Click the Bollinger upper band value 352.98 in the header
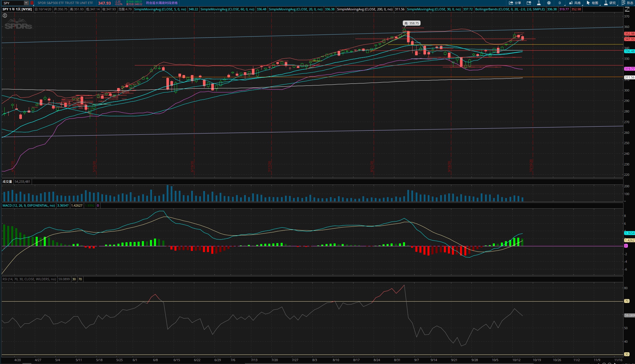The height and width of the screenshot is (364, 635). coord(576,9)
